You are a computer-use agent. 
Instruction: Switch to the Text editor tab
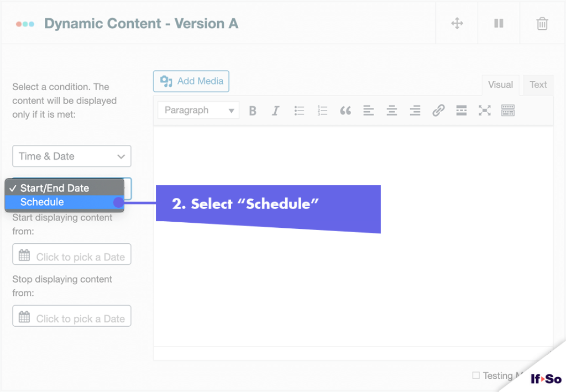point(538,85)
